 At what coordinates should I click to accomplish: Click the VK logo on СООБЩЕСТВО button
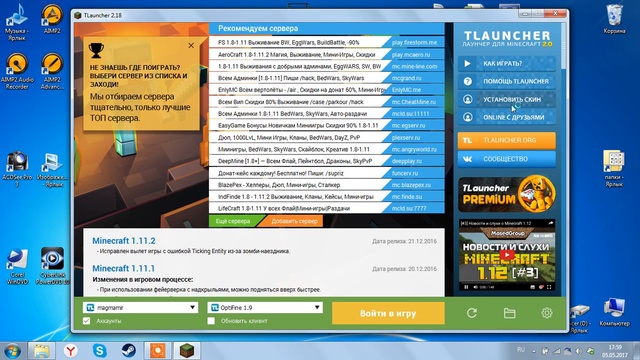(468, 159)
